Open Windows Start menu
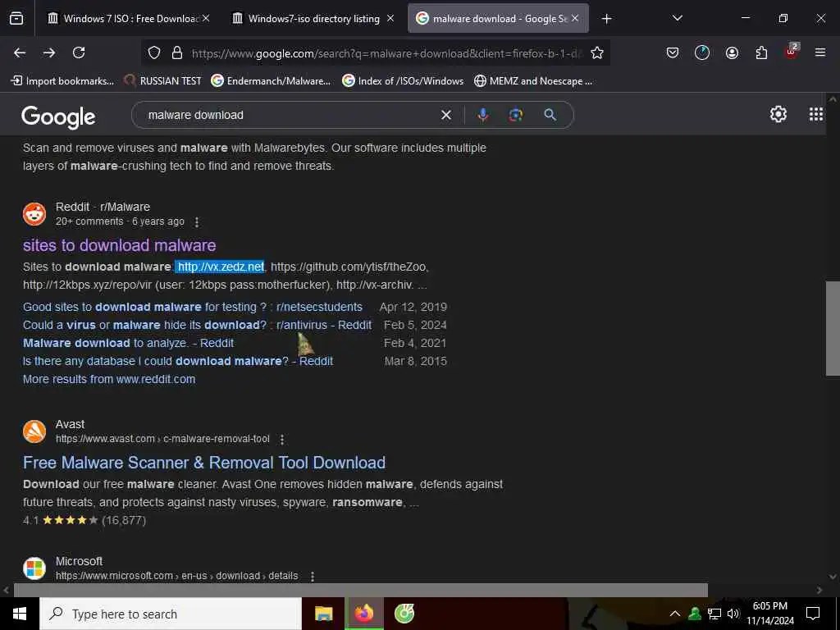This screenshot has height=630, width=840. tap(20, 614)
